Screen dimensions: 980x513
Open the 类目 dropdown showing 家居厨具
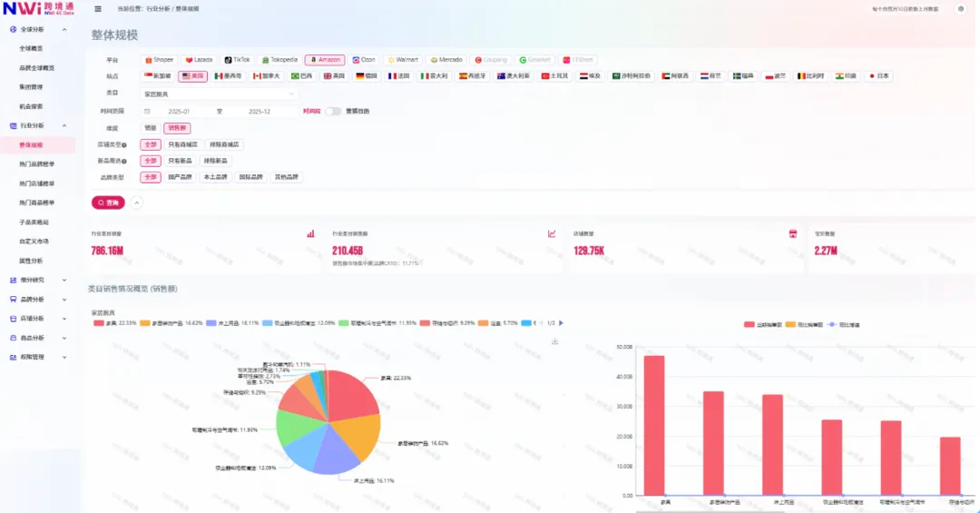(219, 94)
